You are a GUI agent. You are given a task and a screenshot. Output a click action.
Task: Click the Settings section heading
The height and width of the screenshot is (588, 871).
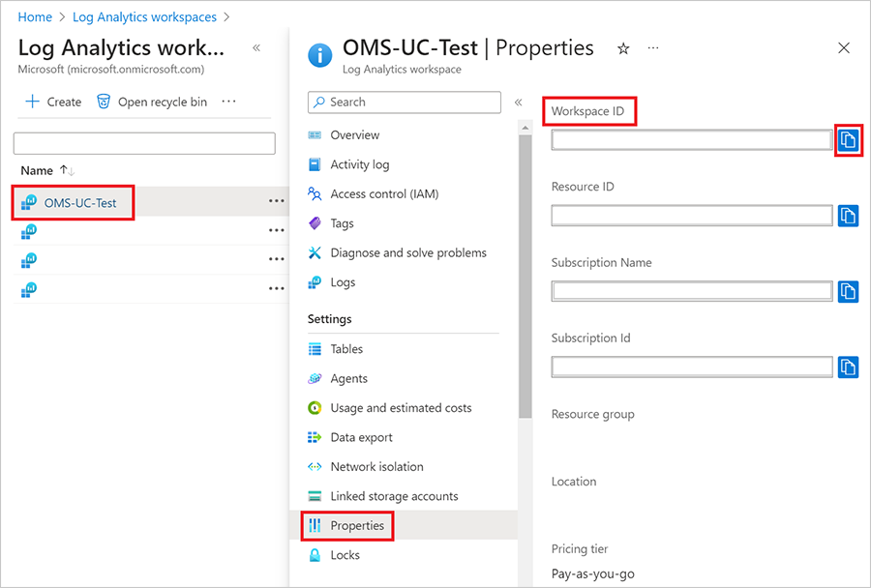(329, 319)
